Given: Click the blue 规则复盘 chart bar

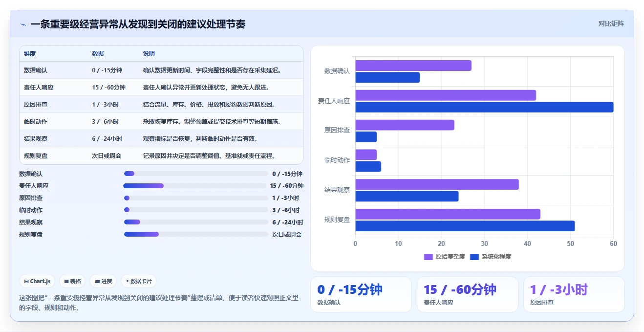Looking at the screenshot, I should 465,226.
